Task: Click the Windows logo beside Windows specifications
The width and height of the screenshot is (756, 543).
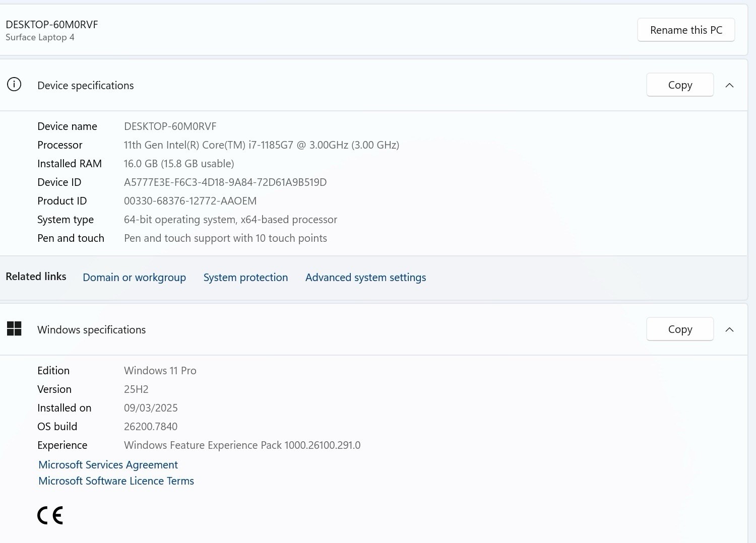Action: (14, 329)
